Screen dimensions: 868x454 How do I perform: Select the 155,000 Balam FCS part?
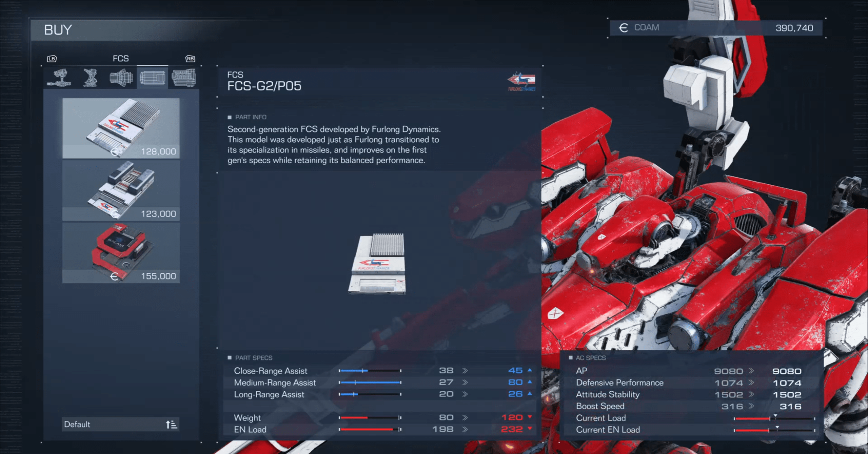[x=121, y=253]
